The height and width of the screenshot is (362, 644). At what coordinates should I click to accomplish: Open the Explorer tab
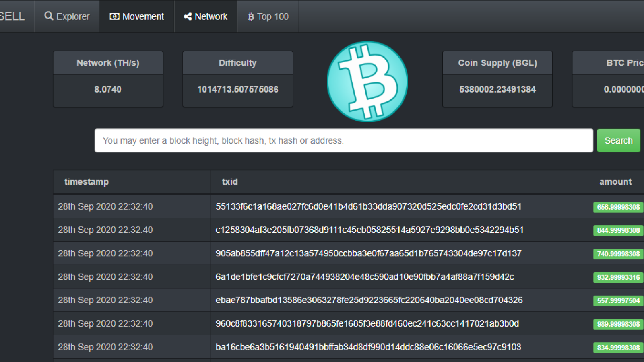[67, 16]
